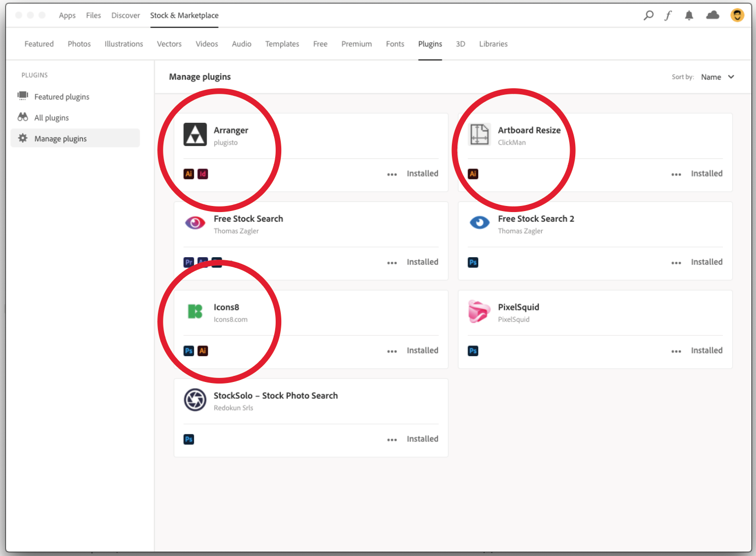Open the user profile avatar

pyautogui.click(x=737, y=15)
